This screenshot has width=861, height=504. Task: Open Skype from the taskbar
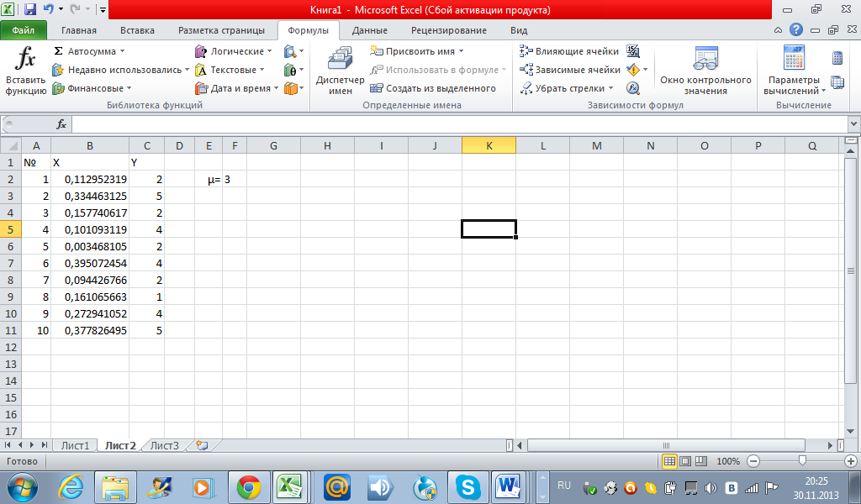[467, 487]
